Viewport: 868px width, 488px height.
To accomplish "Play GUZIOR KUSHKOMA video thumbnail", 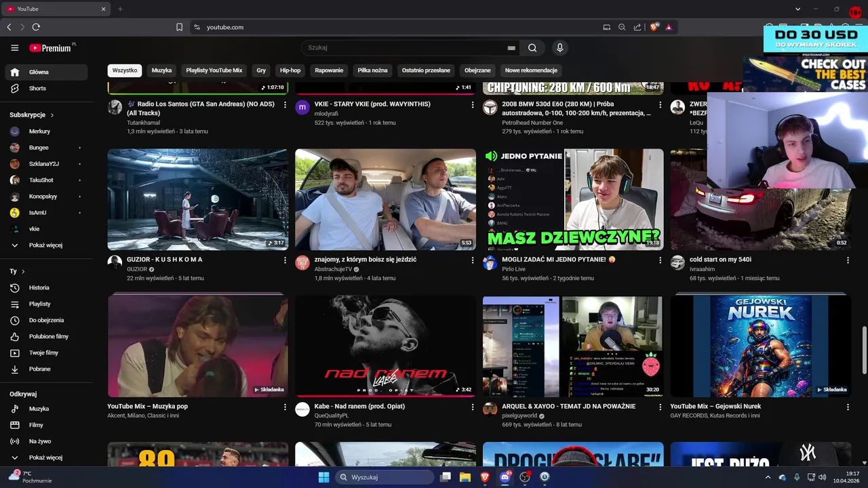I will coord(197,199).
